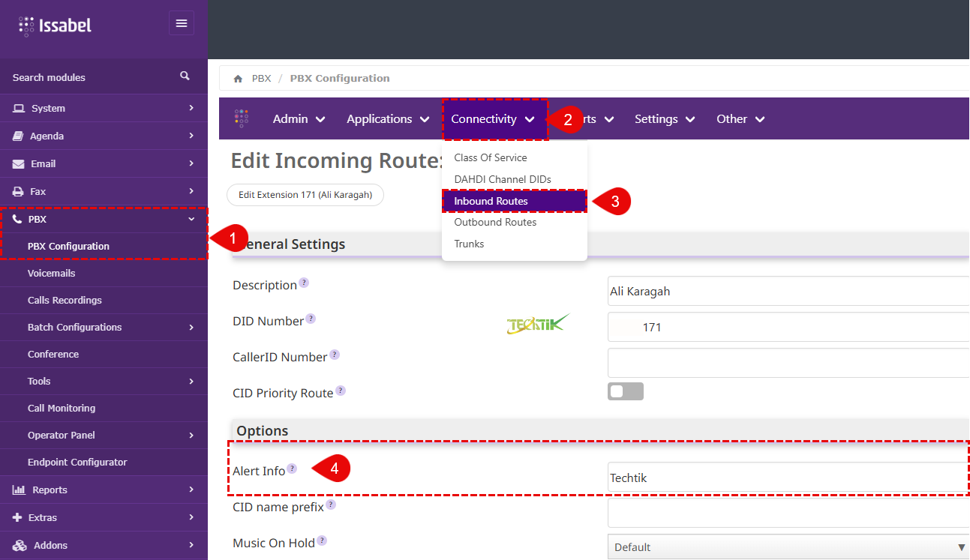Viewport: 970px width, 560px height.
Task: Open the Other menu
Action: [740, 118]
